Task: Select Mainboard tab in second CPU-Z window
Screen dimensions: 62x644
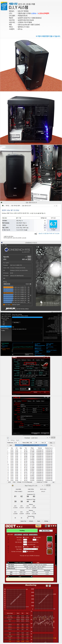Action: click(24, 401)
